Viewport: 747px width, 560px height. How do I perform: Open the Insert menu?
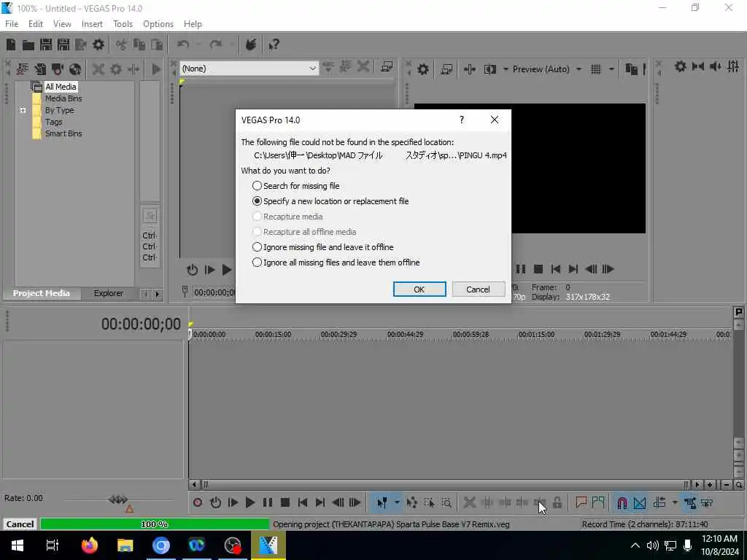tap(92, 24)
